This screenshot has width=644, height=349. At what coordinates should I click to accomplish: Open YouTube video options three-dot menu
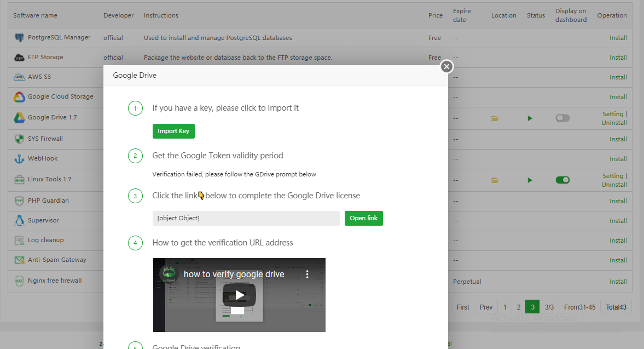(x=308, y=274)
